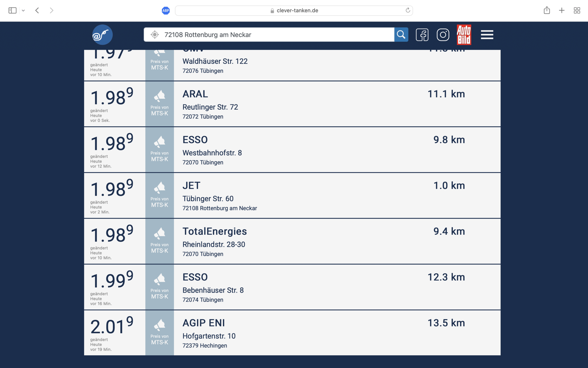Viewport: 588px width, 368px height.
Task: Open the TotalEnergies station name
Action: pyautogui.click(x=215, y=231)
